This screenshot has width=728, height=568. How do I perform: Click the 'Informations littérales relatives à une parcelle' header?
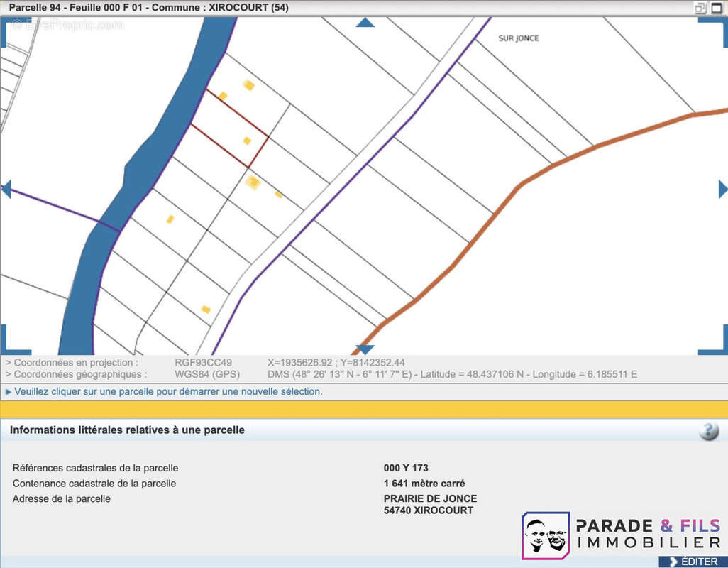127,430
